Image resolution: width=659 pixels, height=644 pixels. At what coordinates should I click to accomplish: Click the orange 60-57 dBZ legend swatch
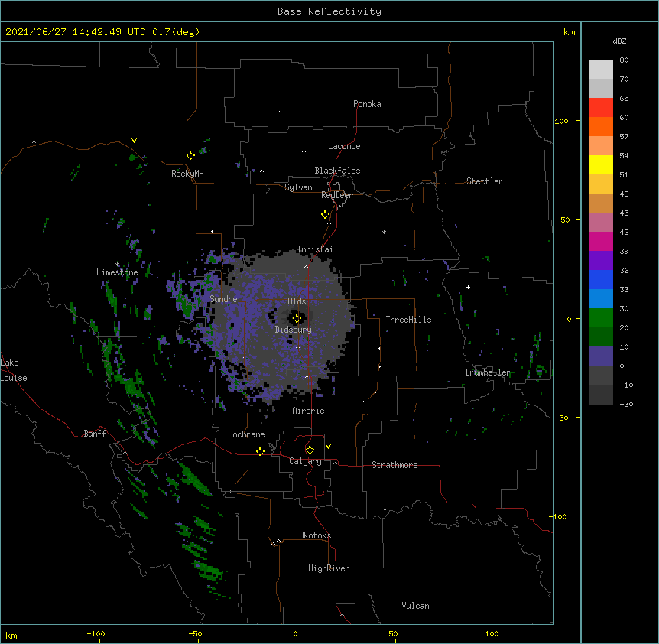tap(601, 126)
